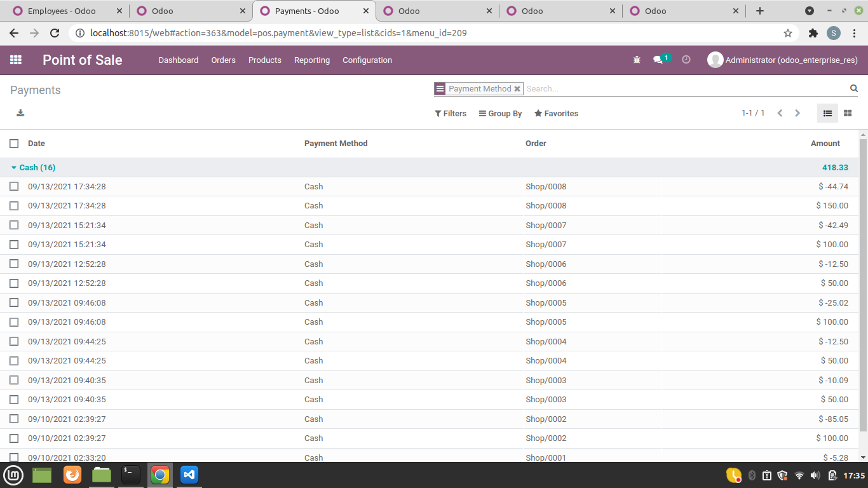The height and width of the screenshot is (488, 868).
Task: Select the list view icon
Action: (x=827, y=112)
